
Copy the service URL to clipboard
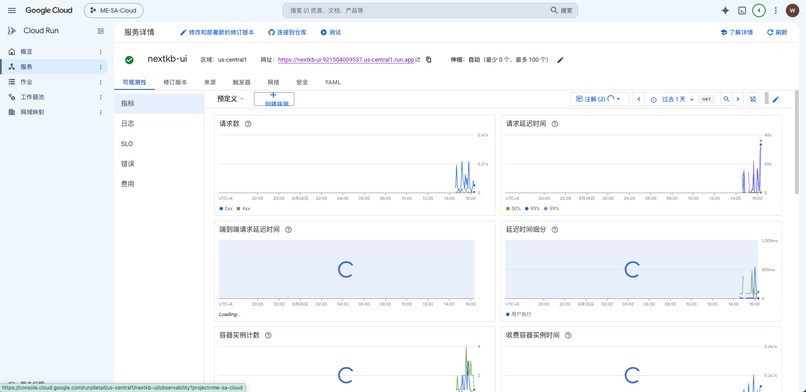[x=429, y=60]
